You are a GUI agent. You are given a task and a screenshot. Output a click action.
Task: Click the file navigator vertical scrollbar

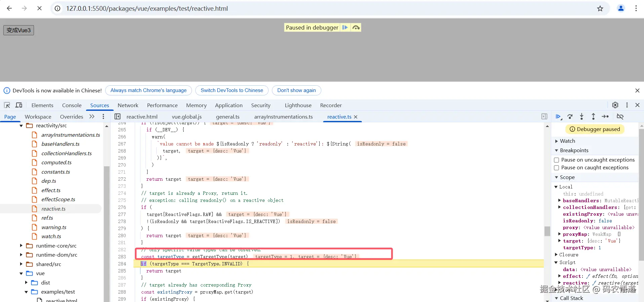[x=107, y=233]
